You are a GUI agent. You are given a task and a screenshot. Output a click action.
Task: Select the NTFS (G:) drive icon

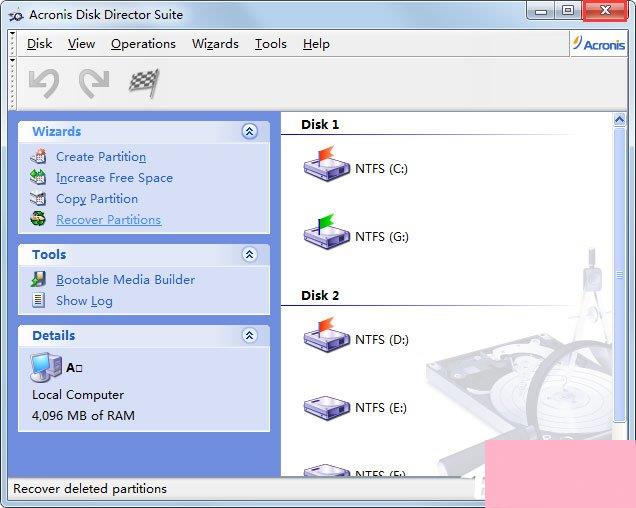[x=327, y=232]
